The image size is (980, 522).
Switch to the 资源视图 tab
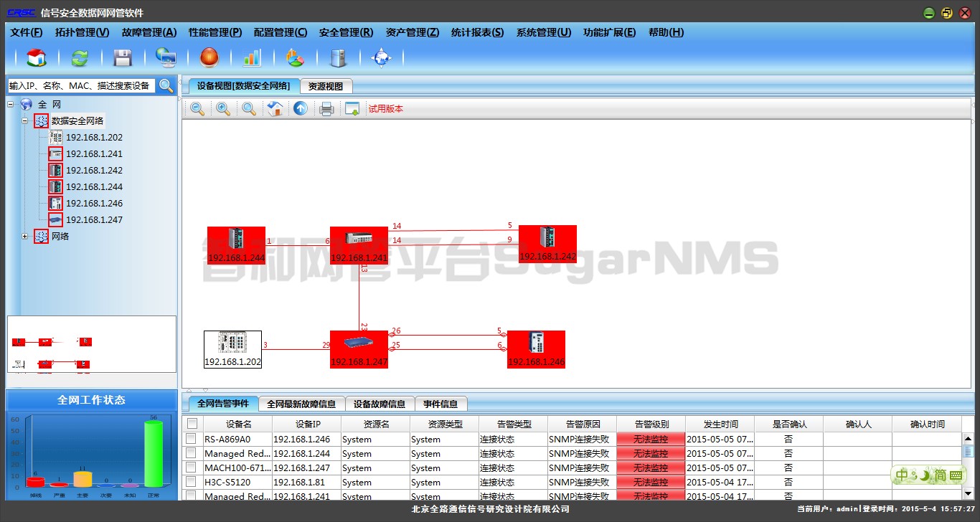click(x=326, y=86)
